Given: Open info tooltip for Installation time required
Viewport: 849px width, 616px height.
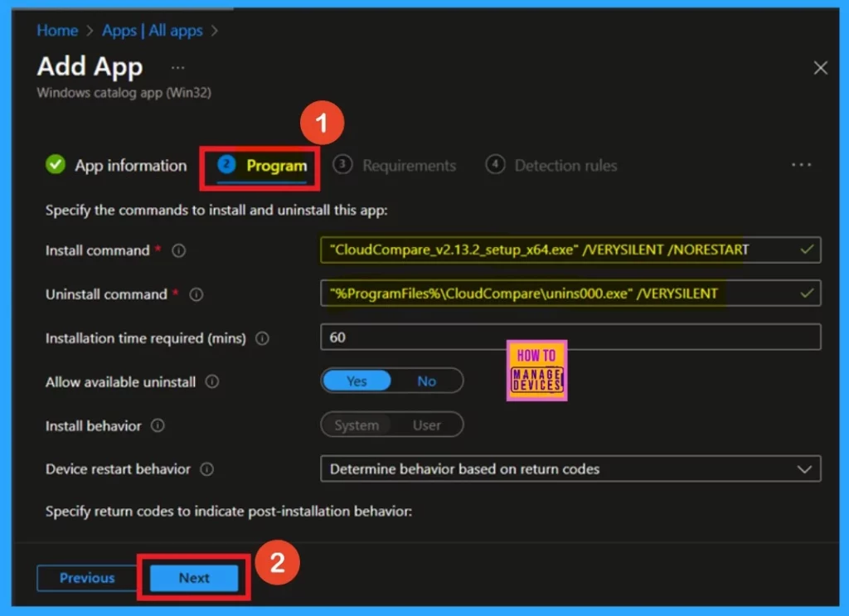Looking at the screenshot, I should pos(262,338).
